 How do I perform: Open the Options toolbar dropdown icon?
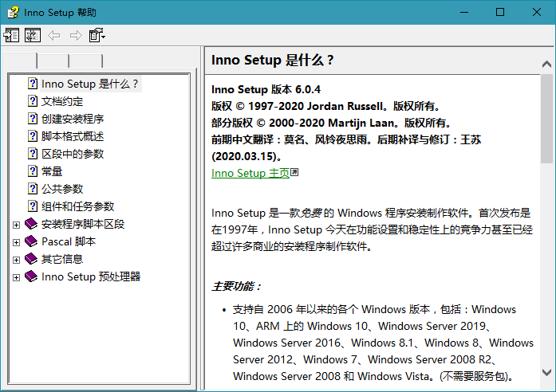point(97,35)
